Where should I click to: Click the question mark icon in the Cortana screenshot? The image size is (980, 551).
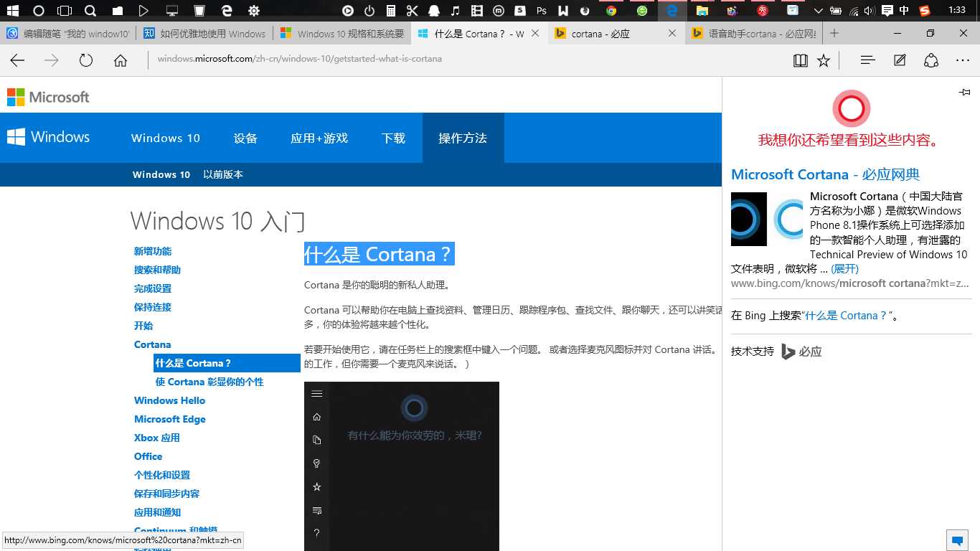coord(316,533)
